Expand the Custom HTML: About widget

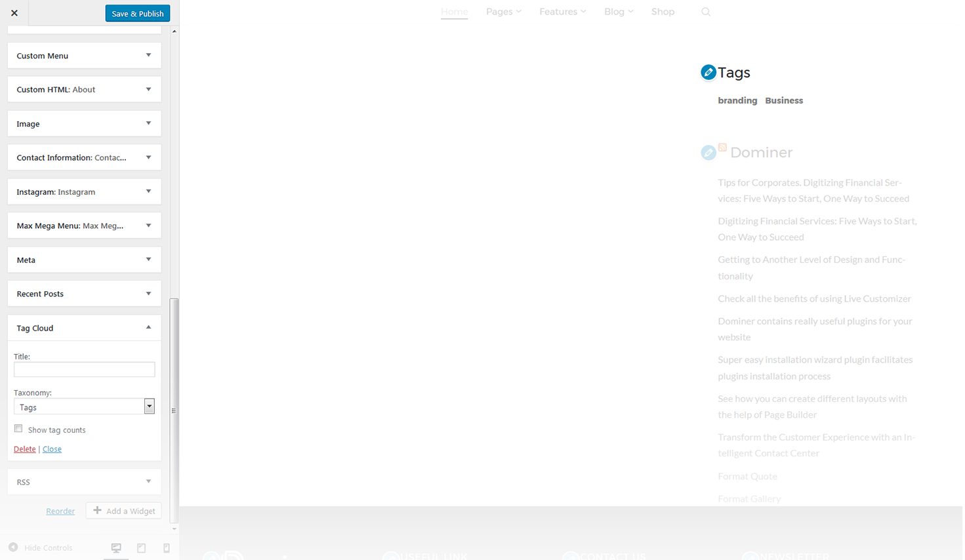pos(84,90)
